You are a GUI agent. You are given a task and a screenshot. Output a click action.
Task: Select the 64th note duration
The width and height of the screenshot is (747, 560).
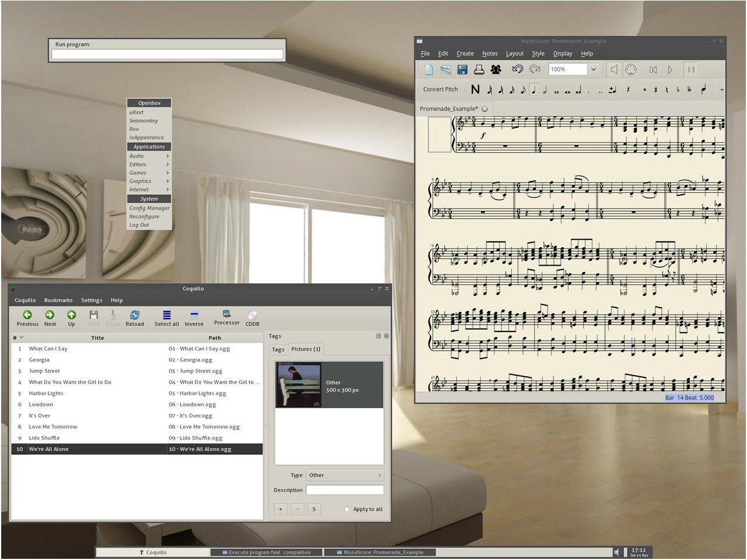coord(489,90)
